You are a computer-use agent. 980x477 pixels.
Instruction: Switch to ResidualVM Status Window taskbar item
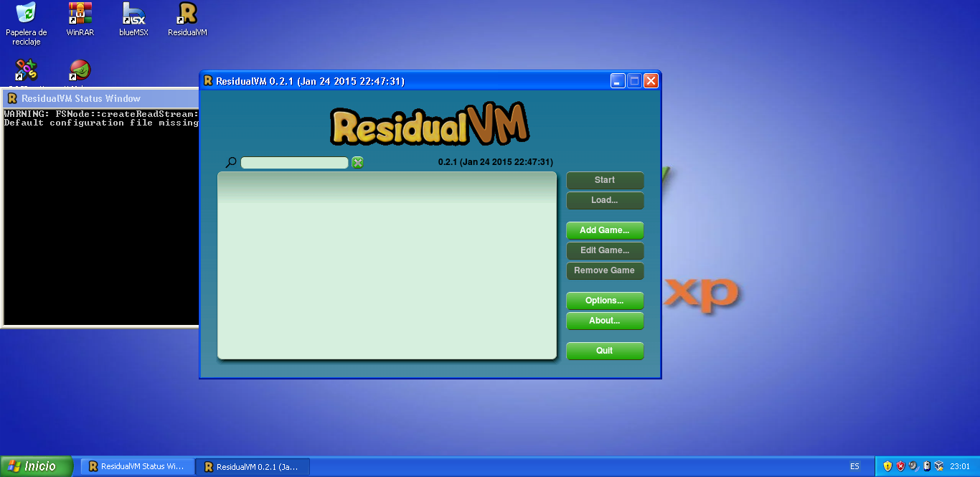(x=137, y=466)
